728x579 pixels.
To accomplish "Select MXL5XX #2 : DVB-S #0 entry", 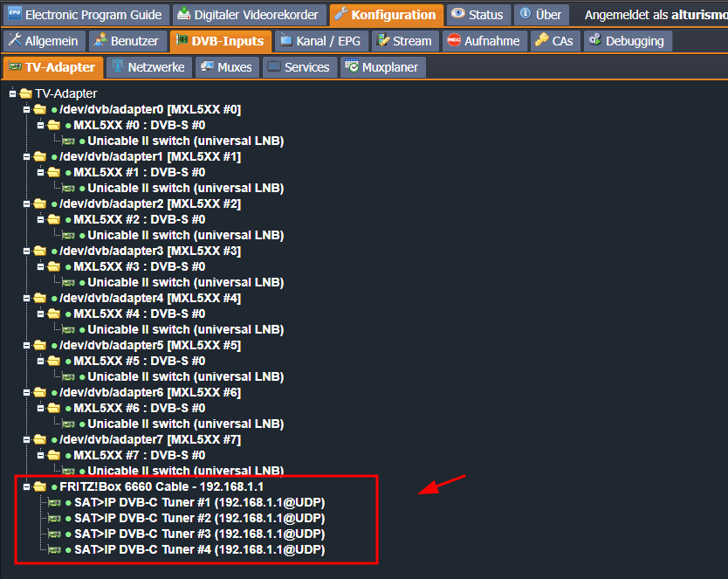I will 140,219.
